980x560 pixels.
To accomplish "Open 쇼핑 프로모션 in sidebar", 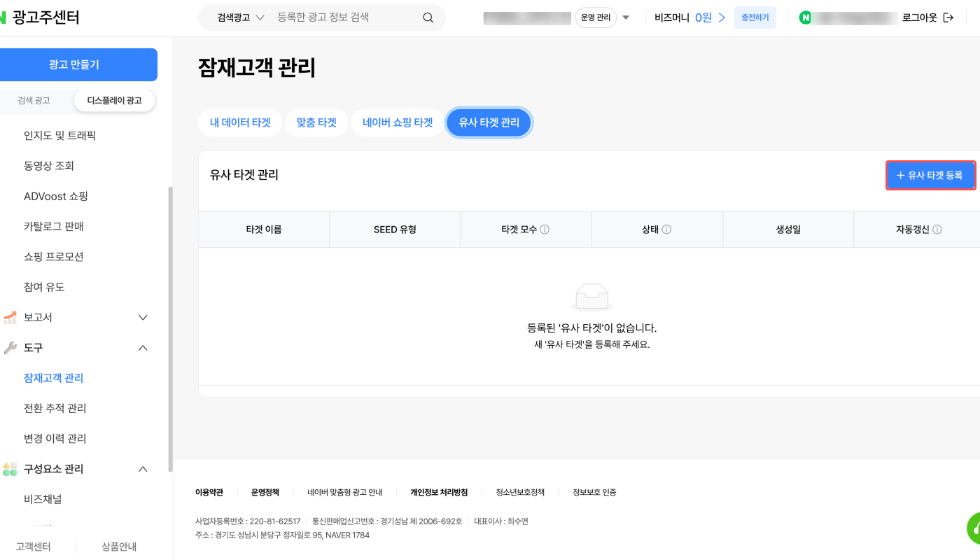I will 54,257.
